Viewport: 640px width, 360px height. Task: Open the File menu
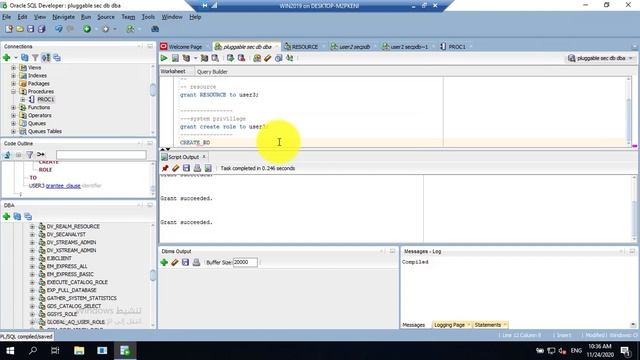7,17
